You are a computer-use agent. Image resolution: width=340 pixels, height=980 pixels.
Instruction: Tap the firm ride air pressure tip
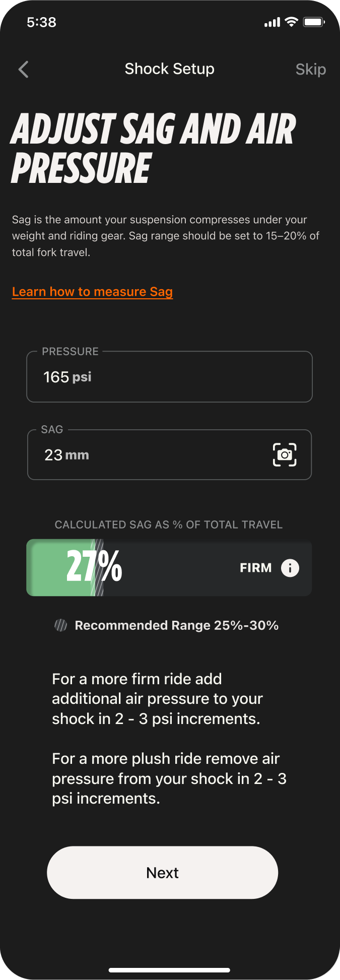tap(157, 699)
